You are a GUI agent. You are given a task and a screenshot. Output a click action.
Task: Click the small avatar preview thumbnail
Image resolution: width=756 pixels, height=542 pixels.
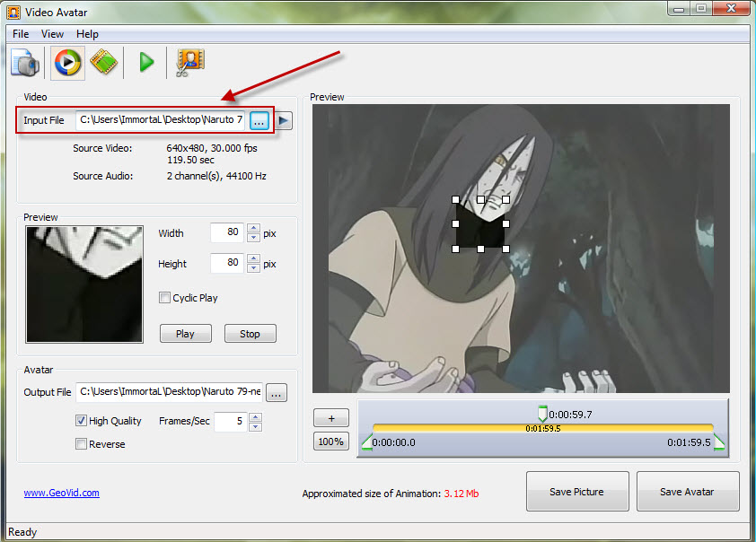[x=84, y=284]
